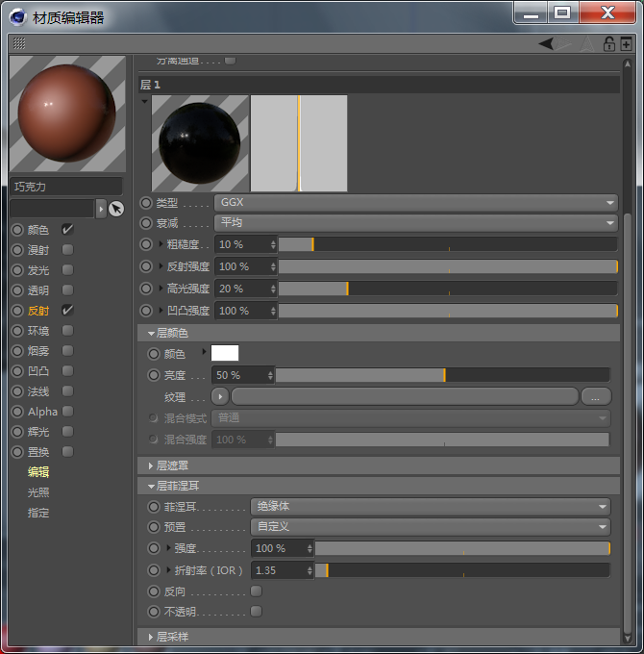Enable the 透明 channel checkbox

pyautogui.click(x=67, y=290)
